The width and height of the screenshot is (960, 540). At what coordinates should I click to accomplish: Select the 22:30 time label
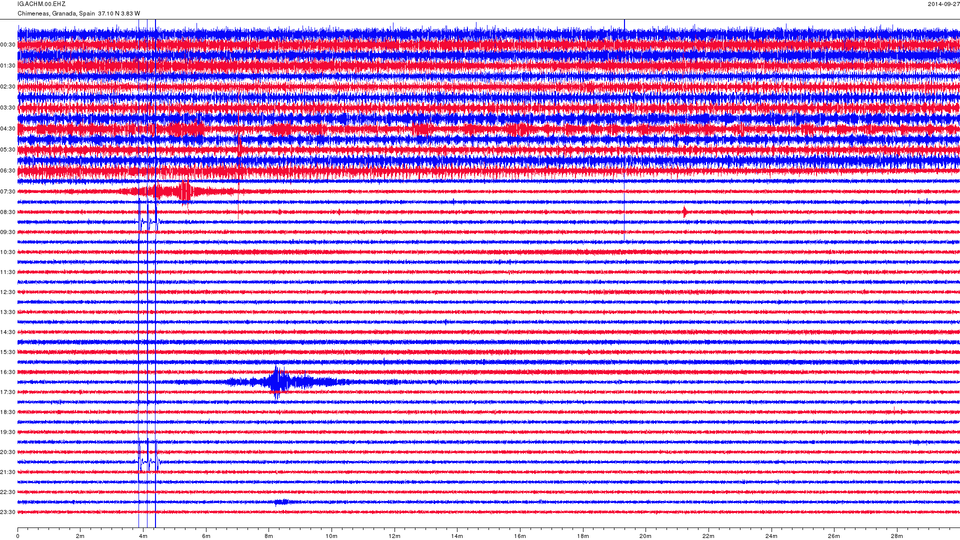click(7, 492)
